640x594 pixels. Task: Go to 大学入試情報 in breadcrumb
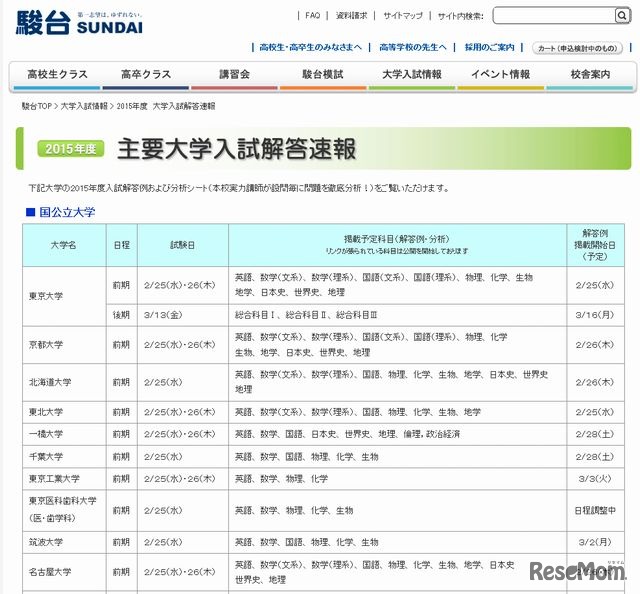(84, 106)
